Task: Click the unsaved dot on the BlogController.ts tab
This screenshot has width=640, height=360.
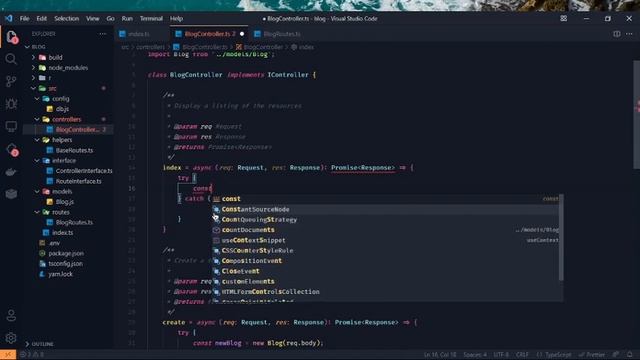Action: click(242, 34)
